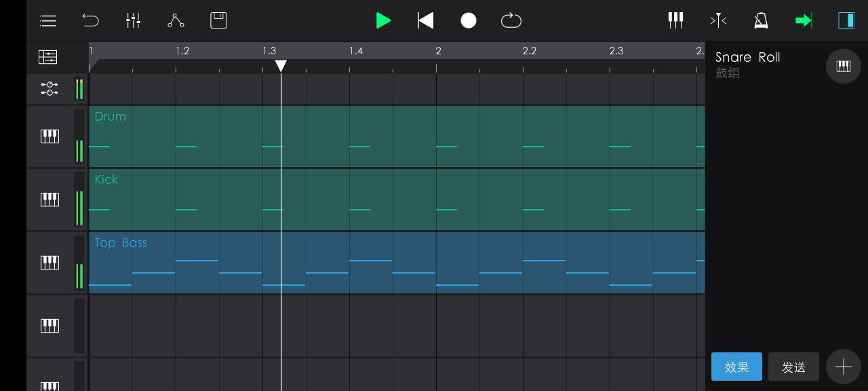The image size is (868, 391).
Task: Open the Snare Roll instrument keyboard button
Action: coord(844,66)
